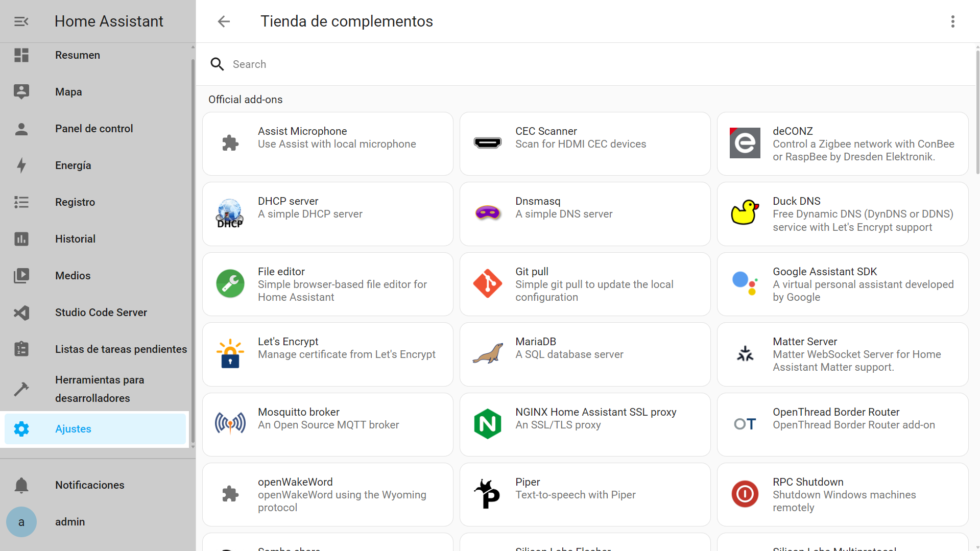Click the page's vertical scrollbar

[x=977, y=112]
